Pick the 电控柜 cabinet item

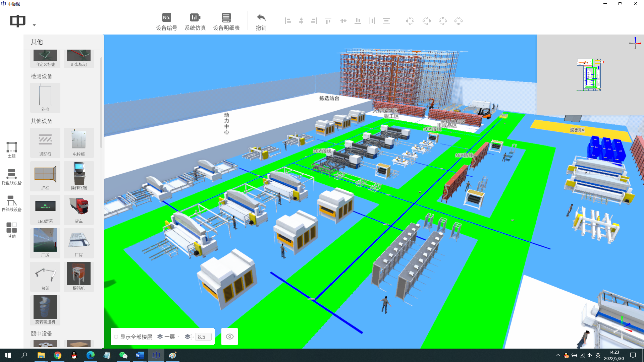(79, 142)
